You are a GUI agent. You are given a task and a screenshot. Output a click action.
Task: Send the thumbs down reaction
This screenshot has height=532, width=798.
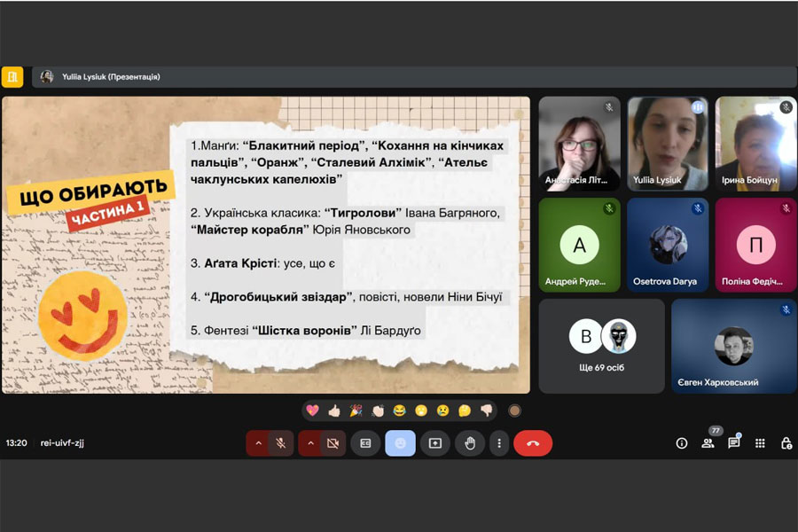tap(487, 411)
